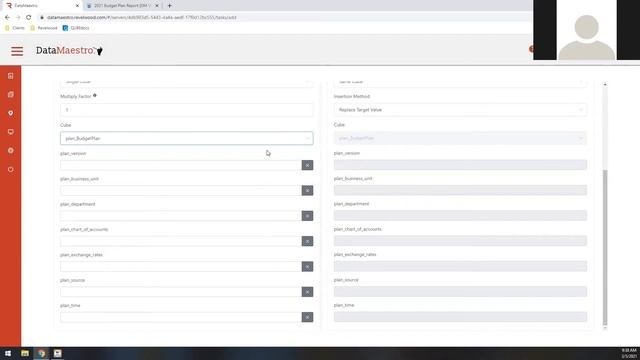Clear the left plan_chart_of_accounts field with X button
This screenshot has height=360, width=640.
(x=307, y=241)
